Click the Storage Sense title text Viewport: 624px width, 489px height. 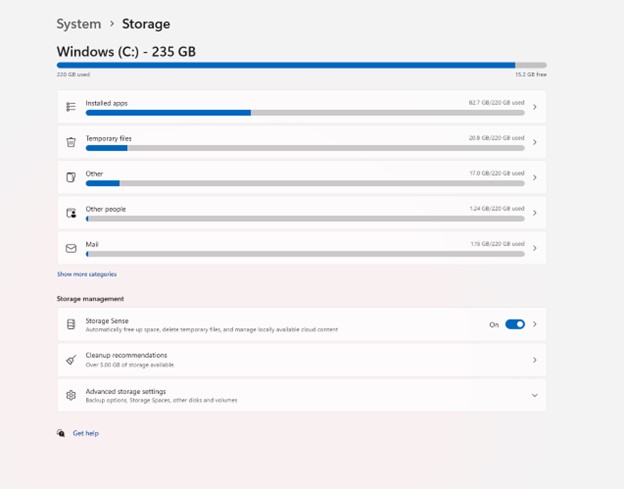click(107, 321)
